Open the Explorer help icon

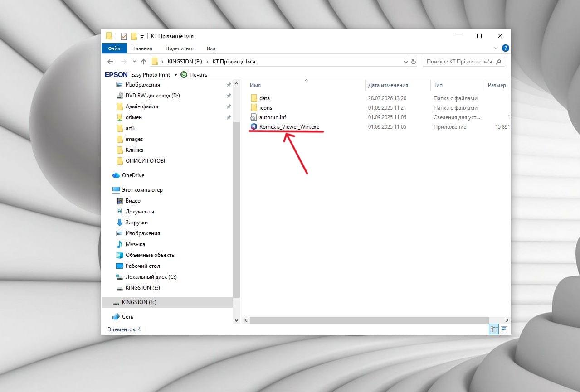pyautogui.click(x=505, y=48)
